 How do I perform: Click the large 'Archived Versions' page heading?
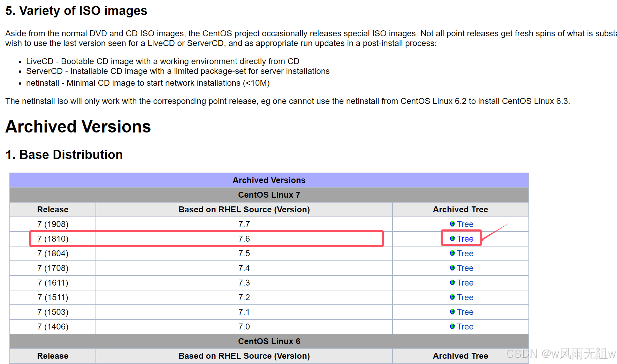[78, 127]
